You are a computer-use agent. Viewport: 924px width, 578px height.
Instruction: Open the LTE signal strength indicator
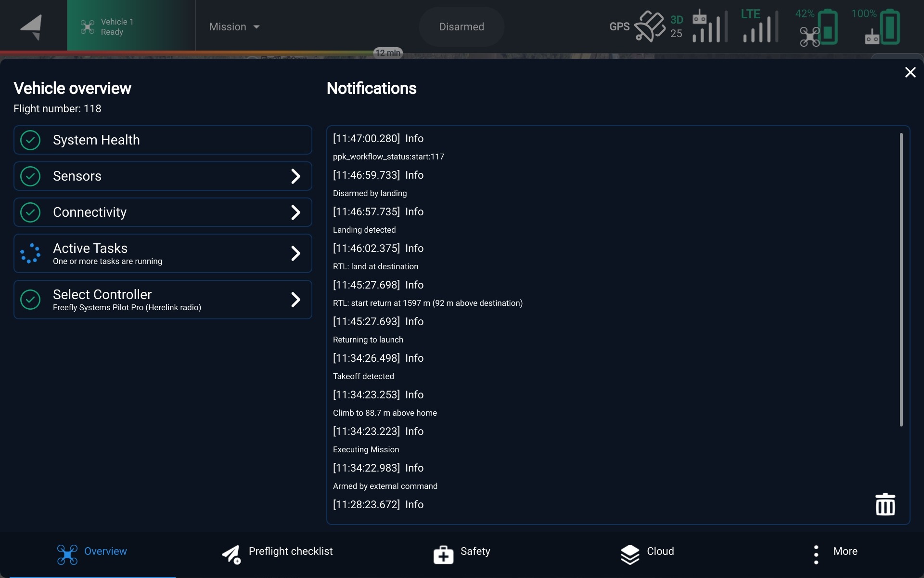pyautogui.click(x=760, y=26)
